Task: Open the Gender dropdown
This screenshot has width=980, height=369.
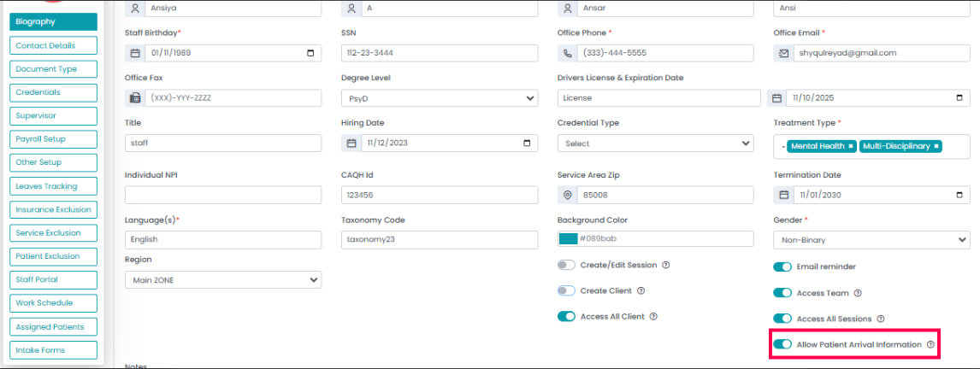Action: [871, 240]
